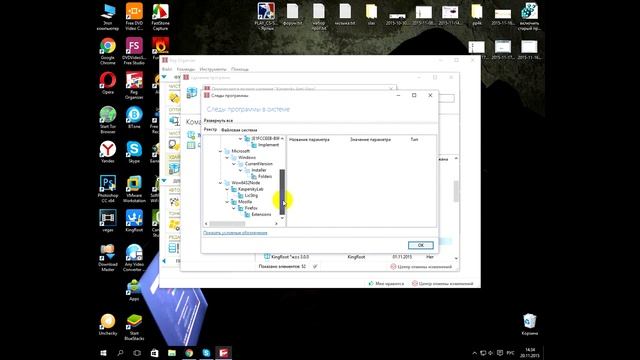The height and width of the screenshot is (360, 640).
Task: Collapse the Wow6432Node tree node
Action: click(x=220, y=183)
